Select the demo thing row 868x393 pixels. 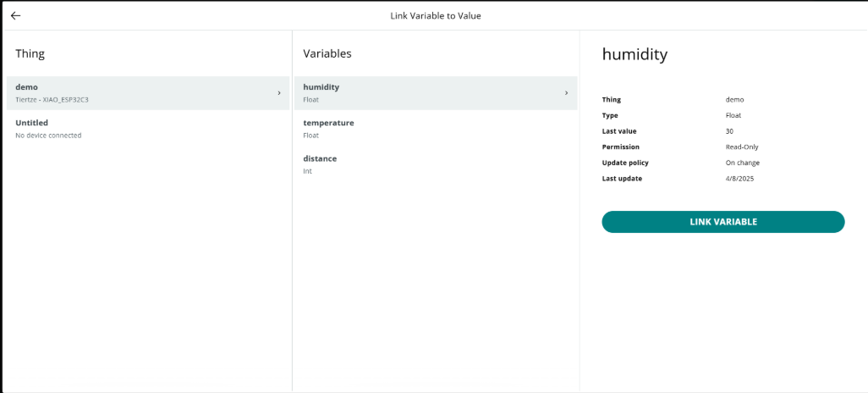pyautogui.click(x=148, y=93)
